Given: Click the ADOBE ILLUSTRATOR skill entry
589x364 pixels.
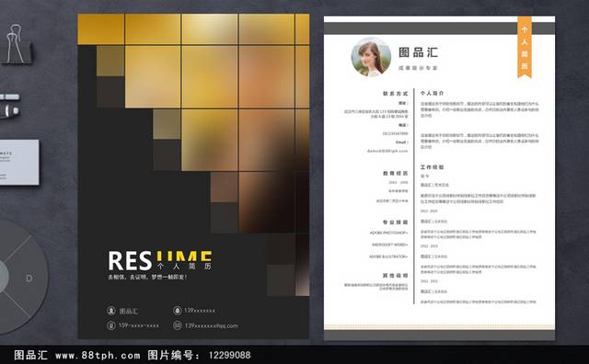Looking at the screenshot, I should (x=388, y=256).
